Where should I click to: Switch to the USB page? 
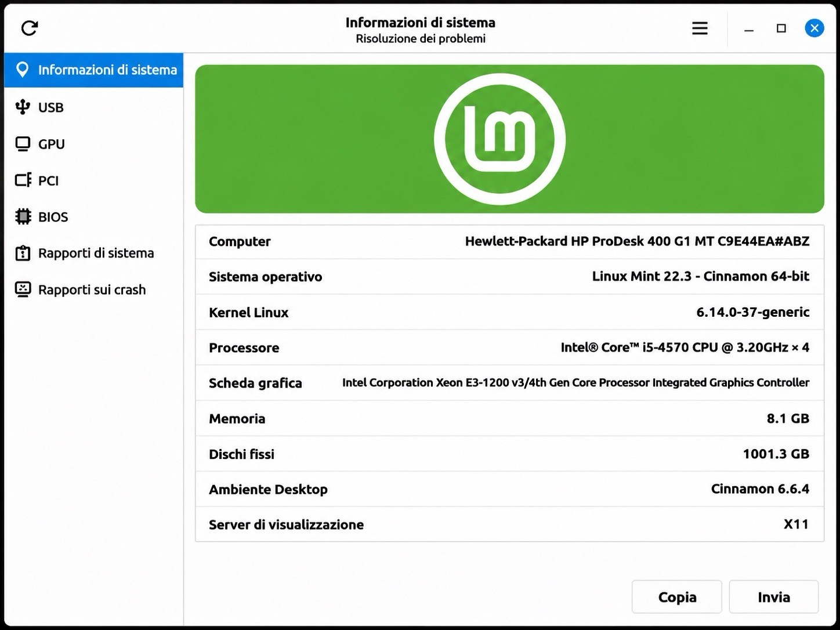click(94, 107)
